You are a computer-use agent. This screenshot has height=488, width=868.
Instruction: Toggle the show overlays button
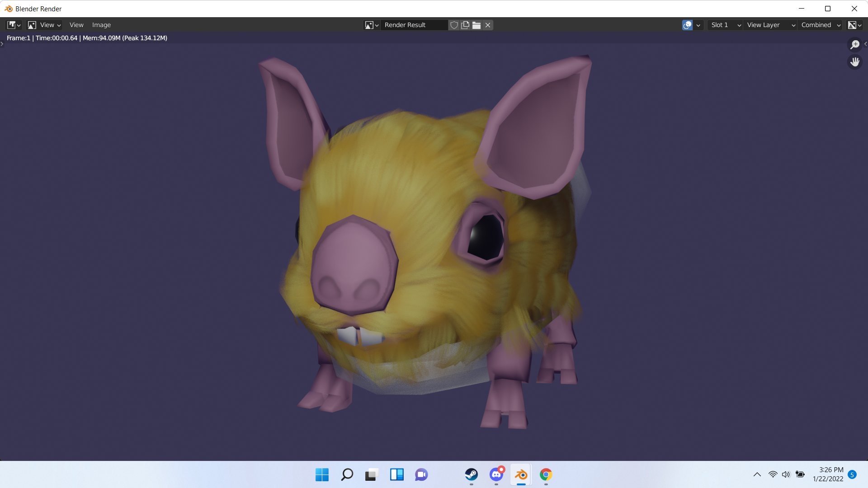tap(687, 25)
